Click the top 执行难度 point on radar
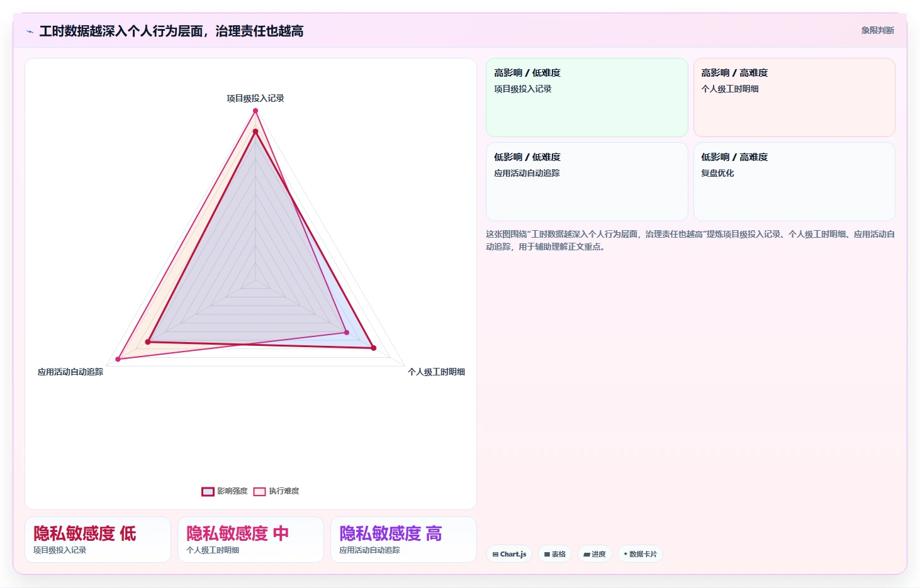This screenshot has width=920, height=588. [255, 111]
